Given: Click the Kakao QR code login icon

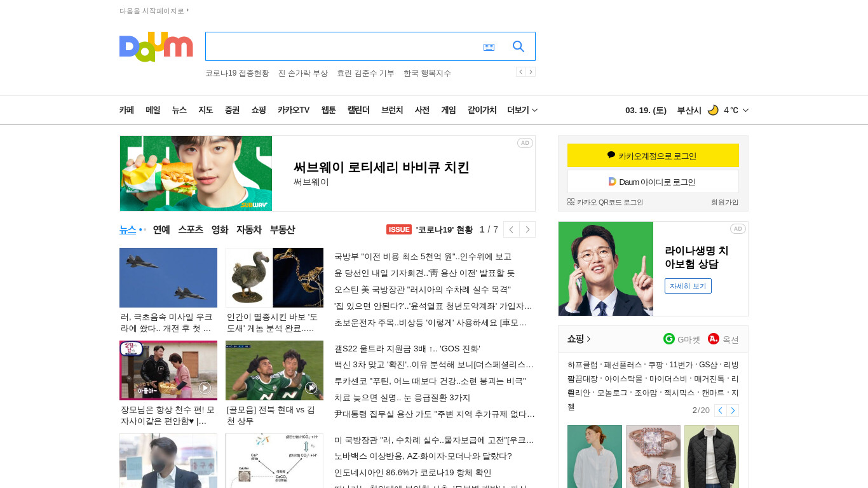Looking at the screenshot, I should 571,202.
